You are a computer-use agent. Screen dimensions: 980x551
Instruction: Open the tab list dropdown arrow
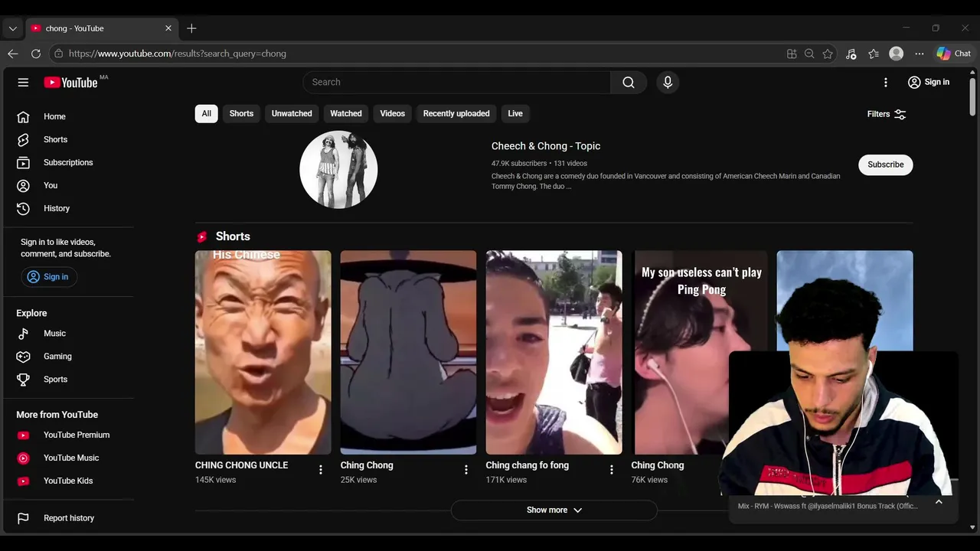click(12, 28)
